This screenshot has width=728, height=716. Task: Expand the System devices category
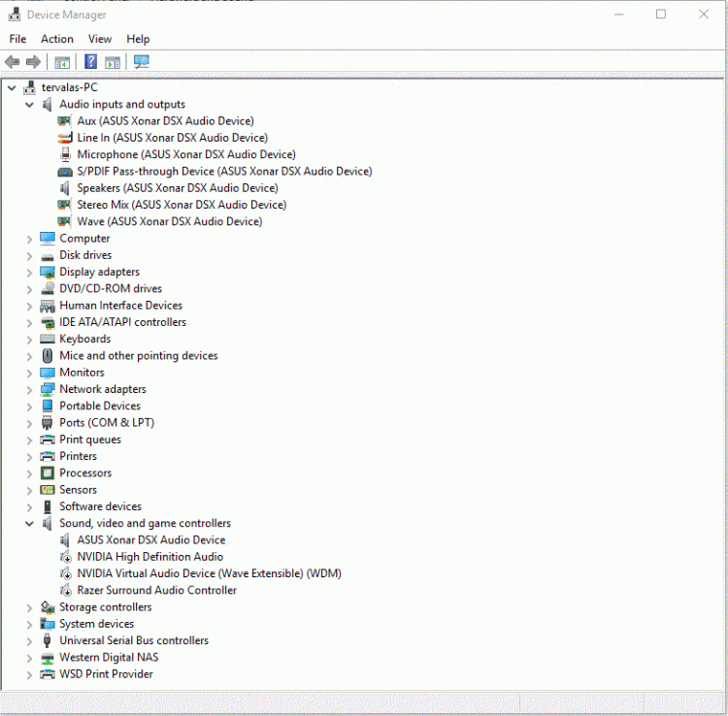point(29,625)
